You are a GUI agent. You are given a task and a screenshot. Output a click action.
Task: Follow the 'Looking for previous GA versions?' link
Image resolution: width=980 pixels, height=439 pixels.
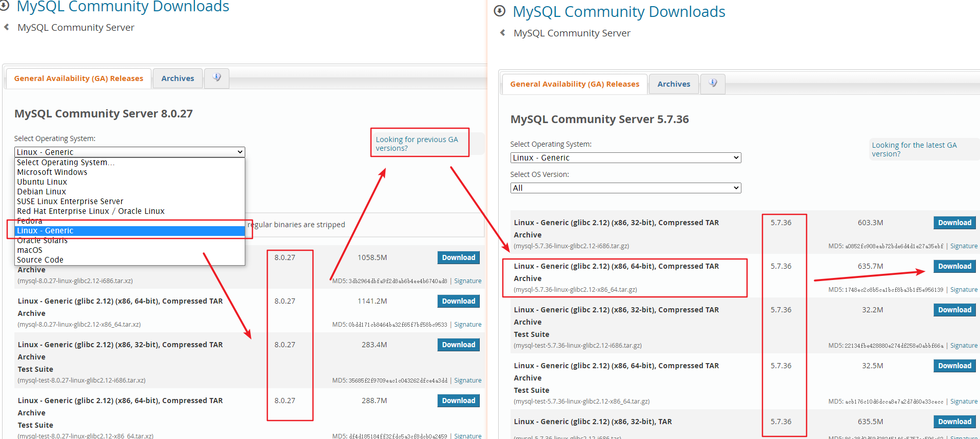point(417,144)
